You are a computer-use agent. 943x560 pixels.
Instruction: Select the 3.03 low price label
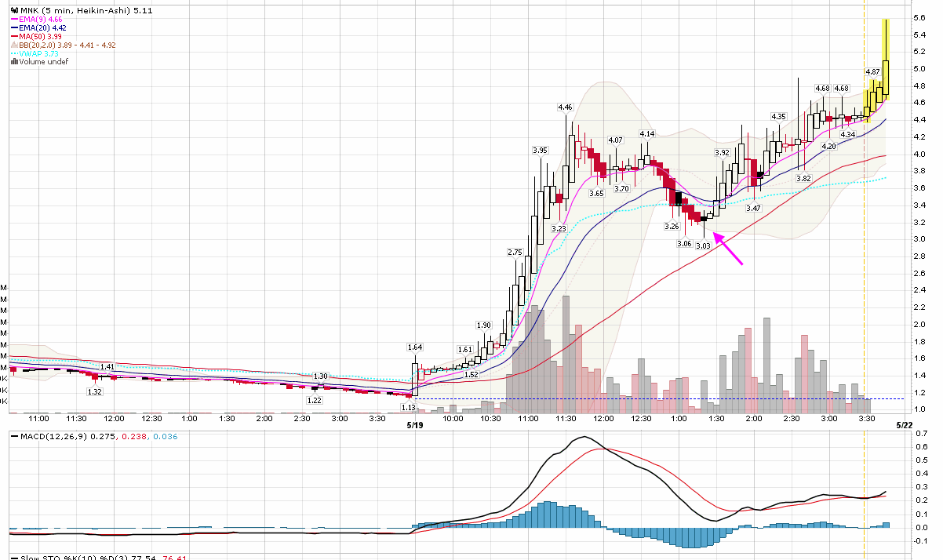tap(703, 245)
